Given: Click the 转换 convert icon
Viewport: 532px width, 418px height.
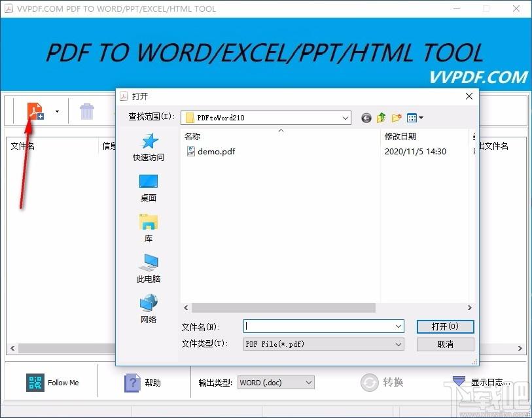Looking at the screenshot, I should pyautogui.click(x=370, y=383).
